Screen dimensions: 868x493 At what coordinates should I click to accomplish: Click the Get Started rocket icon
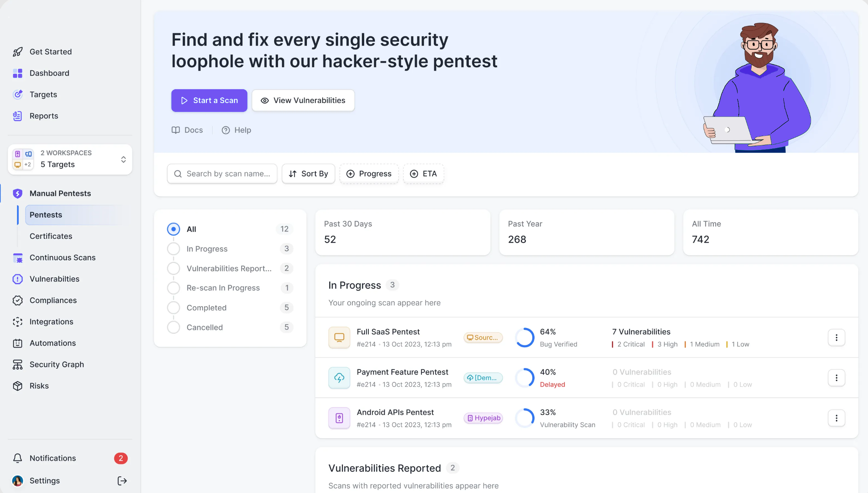18,52
